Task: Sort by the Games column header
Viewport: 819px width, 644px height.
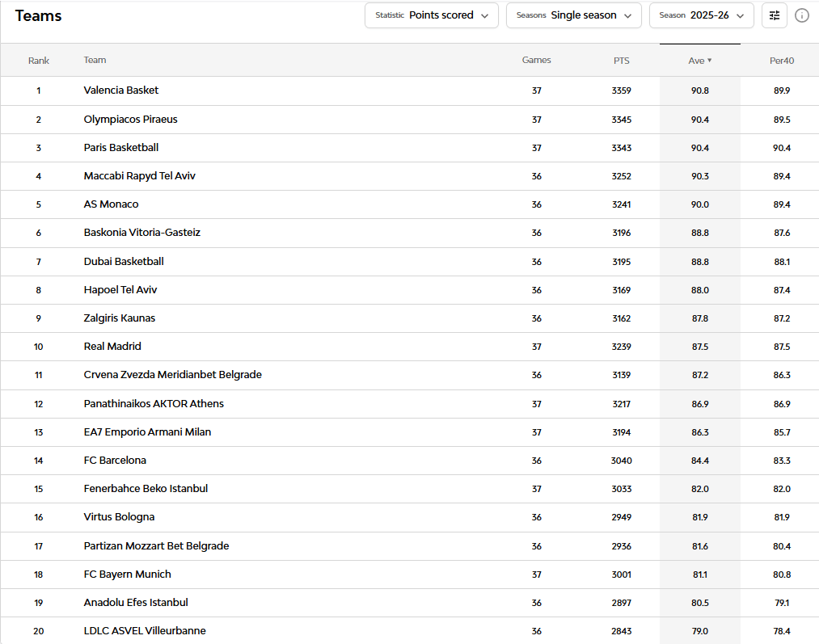Action: pyautogui.click(x=536, y=60)
